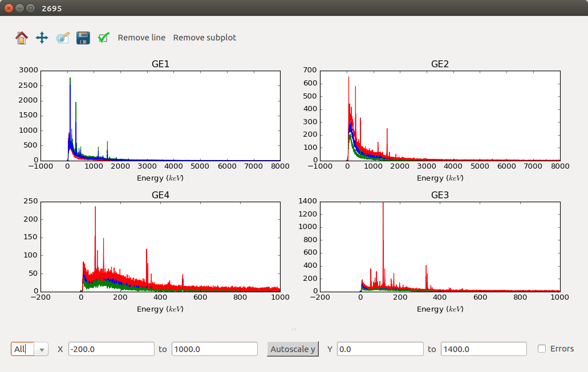
Task: Click the Y minimum field showing 0.0
Action: click(x=380, y=349)
